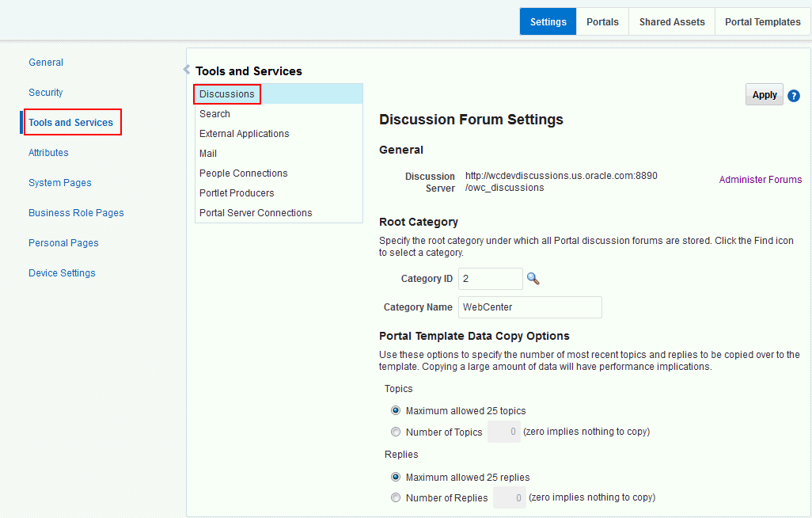Collapse the pane with the left chevron arrow
This screenshot has width=812, height=518.
187,69
